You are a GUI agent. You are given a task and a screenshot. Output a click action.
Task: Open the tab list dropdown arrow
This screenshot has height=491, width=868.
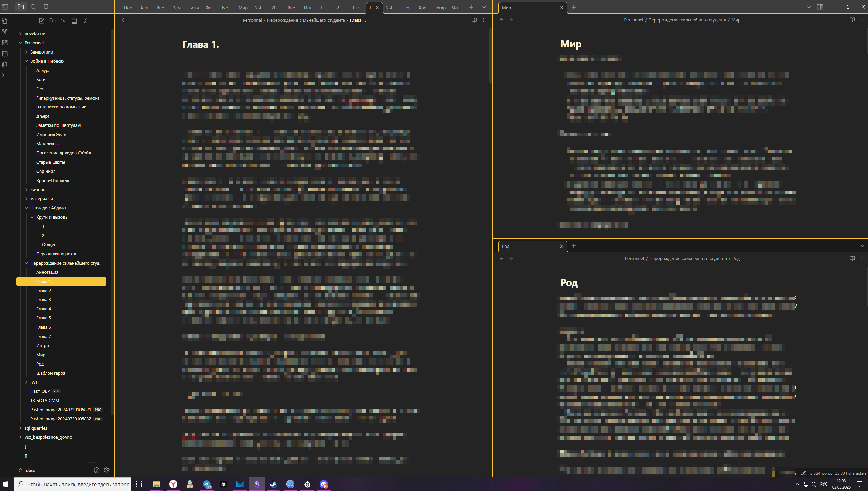[484, 7]
